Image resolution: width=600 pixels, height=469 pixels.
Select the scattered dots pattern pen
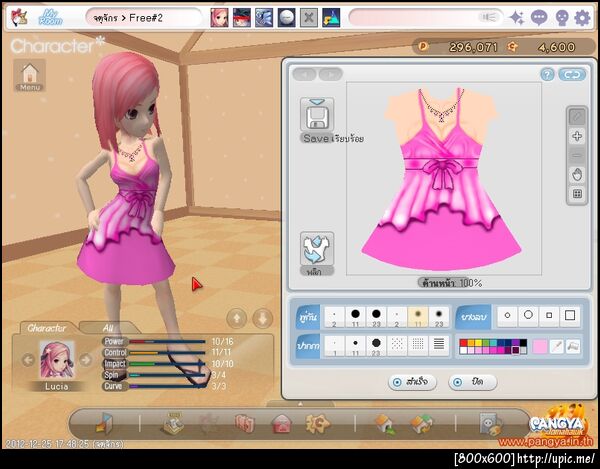coord(397,346)
